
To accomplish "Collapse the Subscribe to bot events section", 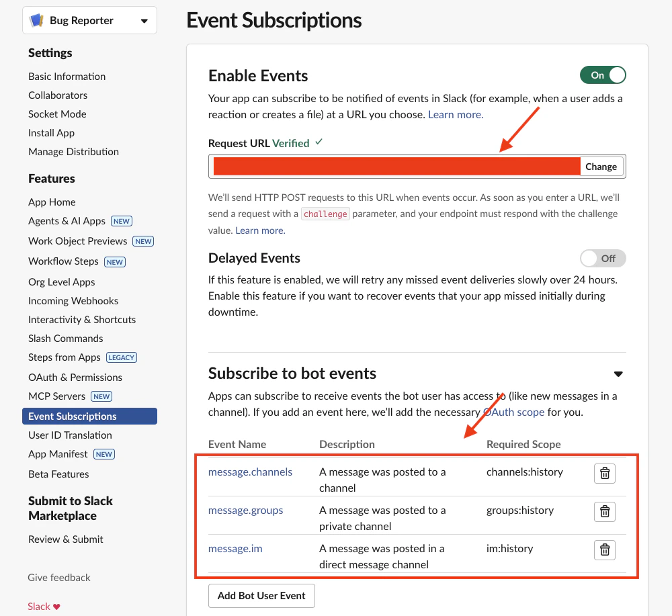I will coord(618,374).
